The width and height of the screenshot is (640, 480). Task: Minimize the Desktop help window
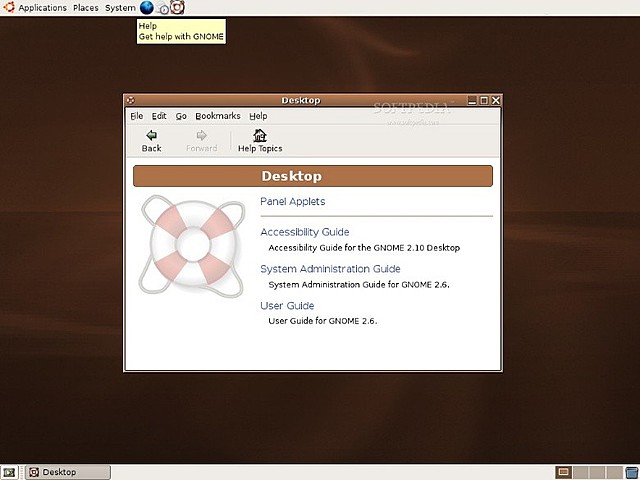[472, 100]
